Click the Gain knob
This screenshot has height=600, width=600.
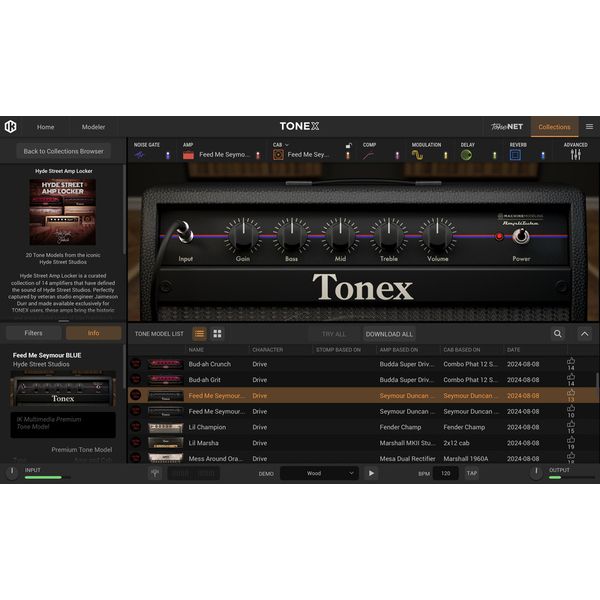click(x=243, y=235)
